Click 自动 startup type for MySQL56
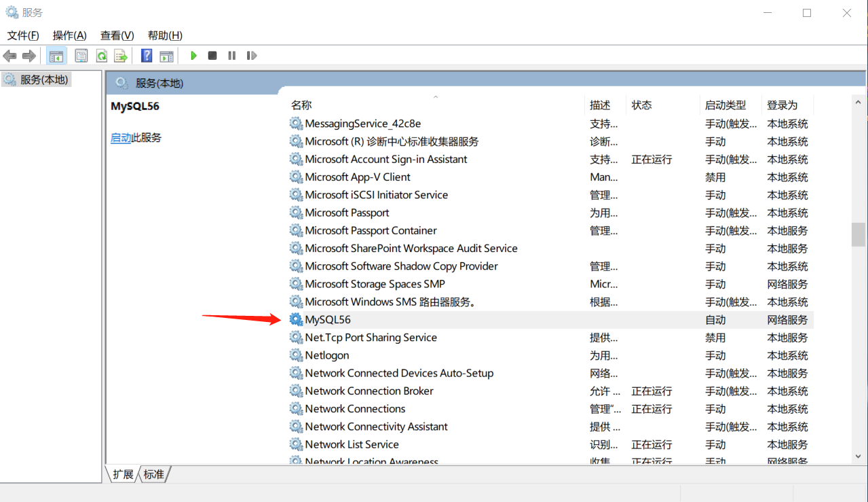Screen dimensions: 868x502 pos(715,319)
